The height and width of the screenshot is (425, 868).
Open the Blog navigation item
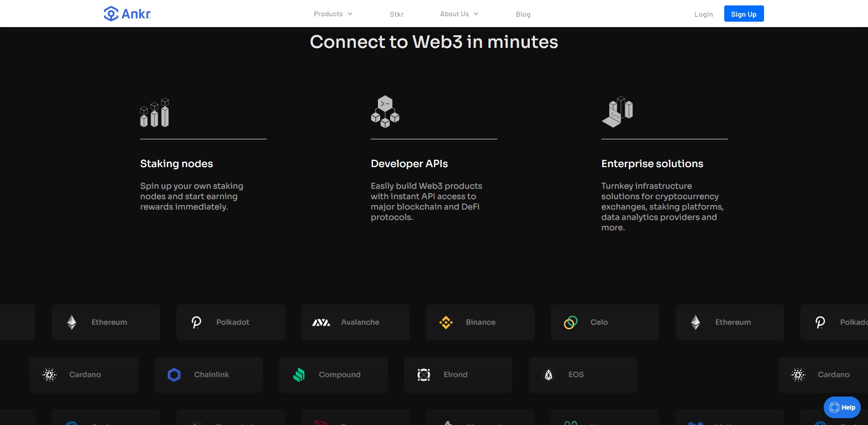(523, 14)
